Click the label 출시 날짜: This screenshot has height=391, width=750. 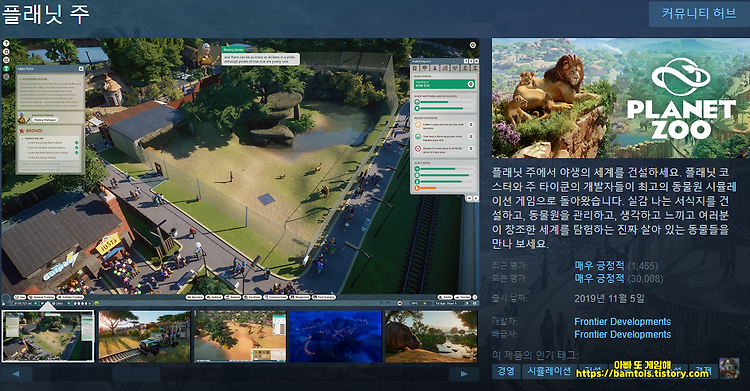tap(509, 298)
